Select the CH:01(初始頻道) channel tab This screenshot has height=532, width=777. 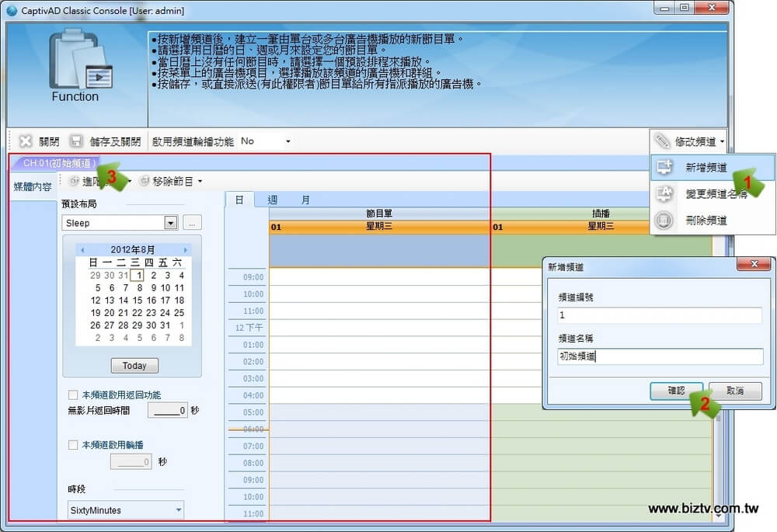click(x=58, y=163)
